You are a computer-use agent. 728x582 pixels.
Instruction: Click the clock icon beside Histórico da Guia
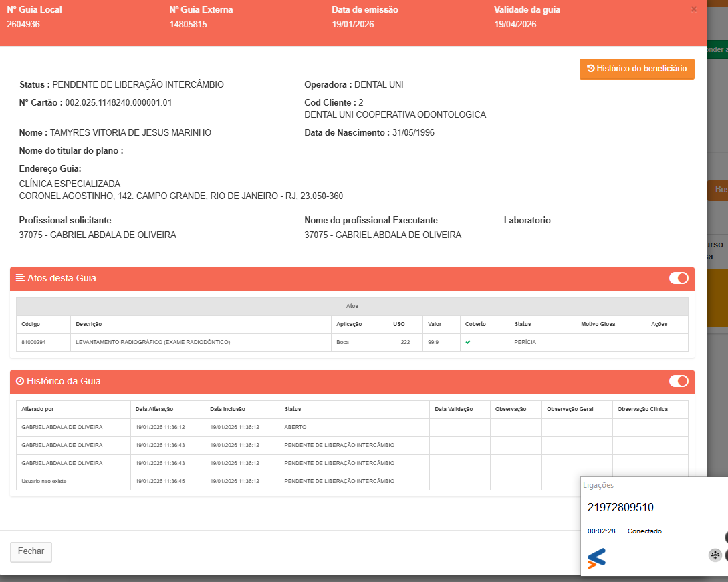(x=20, y=381)
